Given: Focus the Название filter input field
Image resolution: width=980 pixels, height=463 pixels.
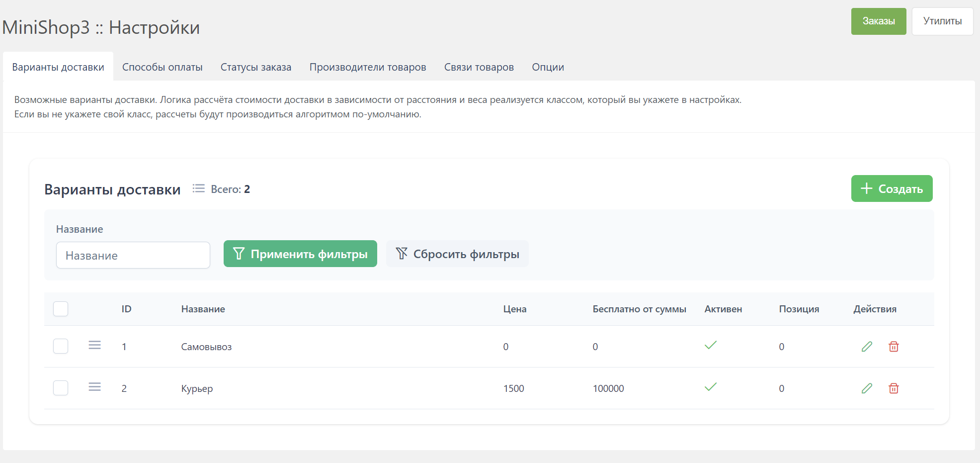Looking at the screenshot, I should click(x=133, y=256).
